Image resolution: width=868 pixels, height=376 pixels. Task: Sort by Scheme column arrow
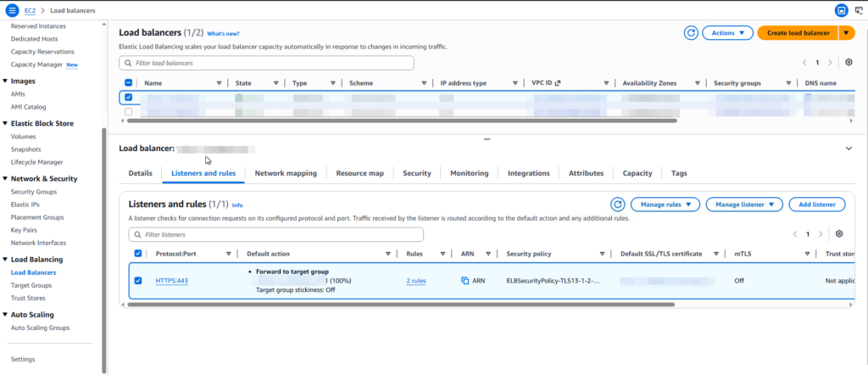424,83
